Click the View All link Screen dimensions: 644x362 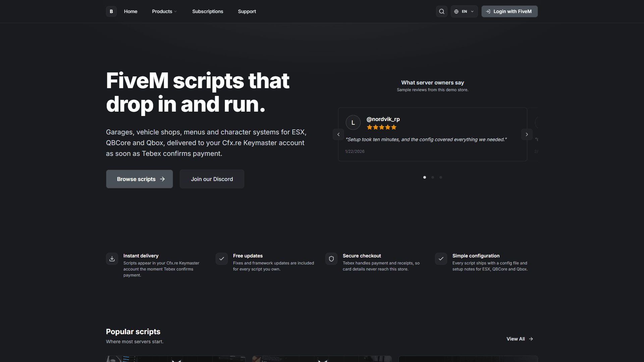point(520,339)
